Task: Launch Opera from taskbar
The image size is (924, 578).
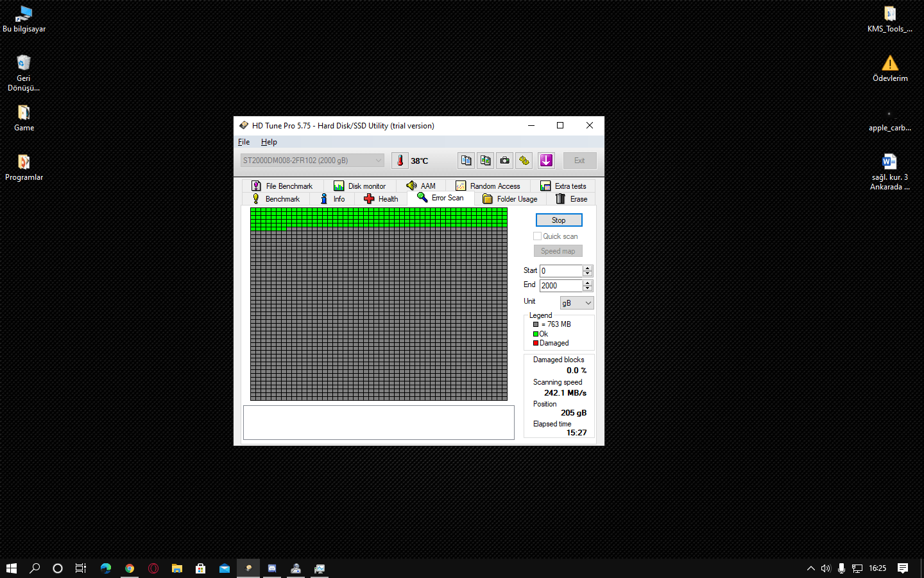Action: pyautogui.click(x=153, y=568)
